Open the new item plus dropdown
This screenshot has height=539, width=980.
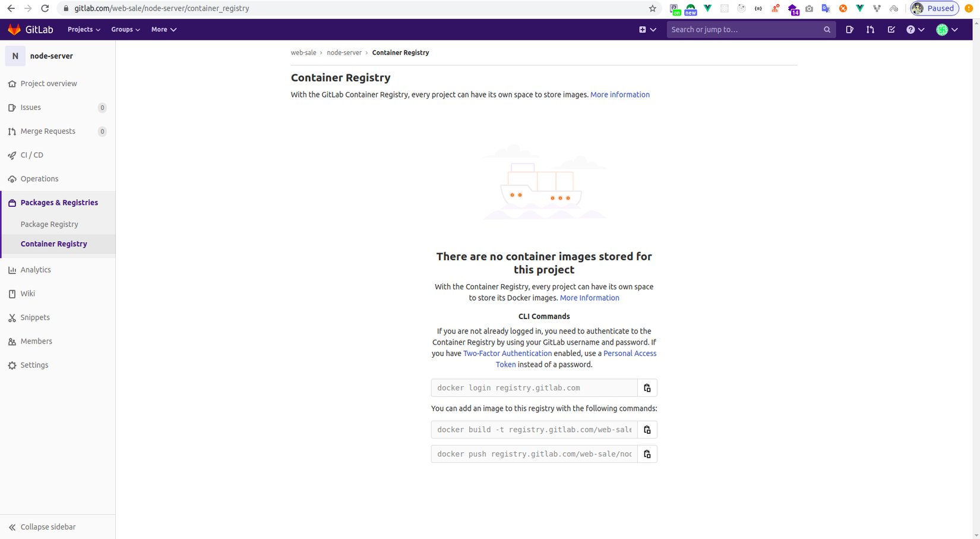tap(647, 30)
